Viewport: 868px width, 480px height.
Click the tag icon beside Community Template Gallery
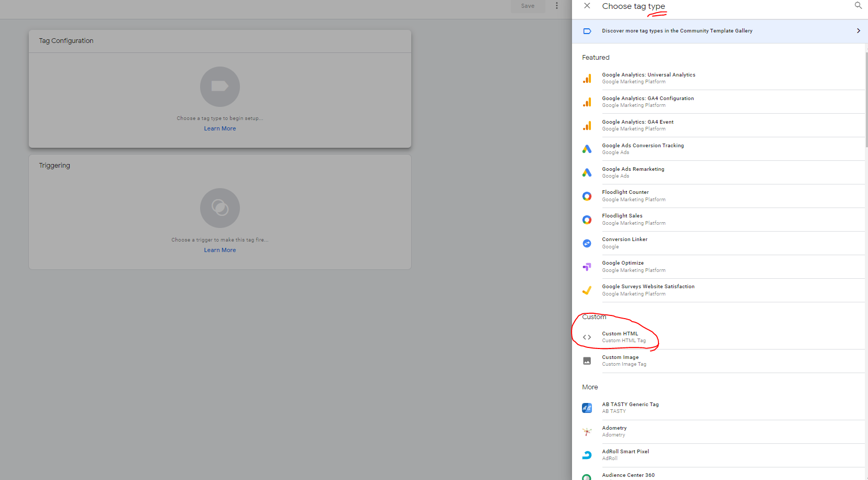[587, 31]
